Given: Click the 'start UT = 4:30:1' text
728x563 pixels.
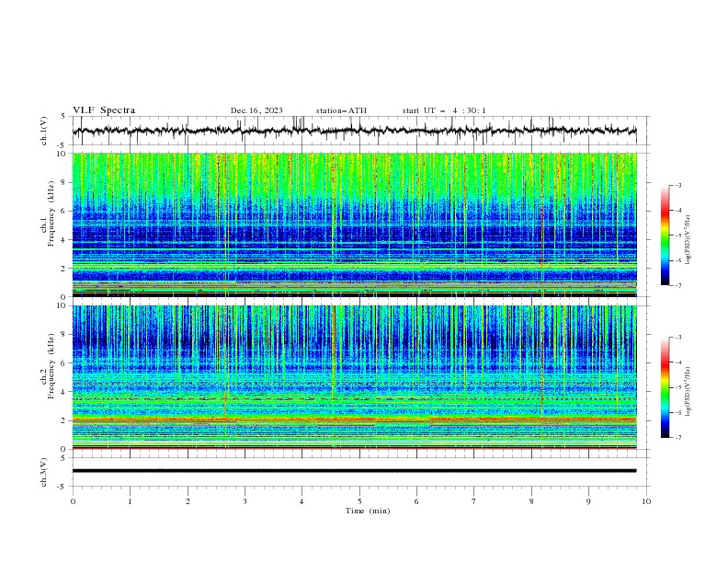Looking at the screenshot, I should [x=444, y=110].
